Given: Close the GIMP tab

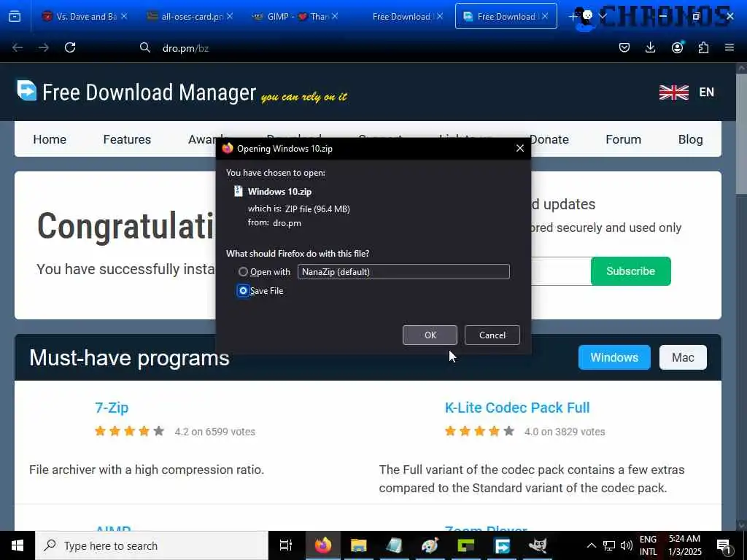Looking at the screenshot, I should point(335,16).
